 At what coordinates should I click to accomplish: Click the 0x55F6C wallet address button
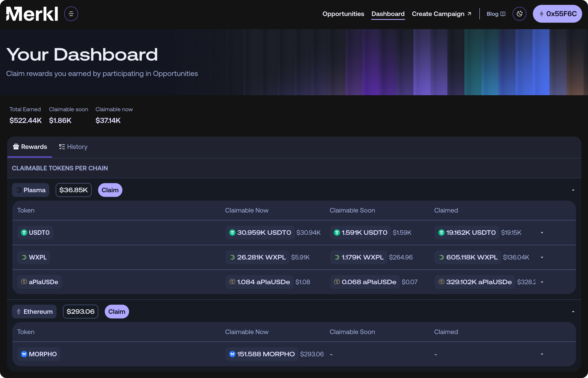click(557, 14)
